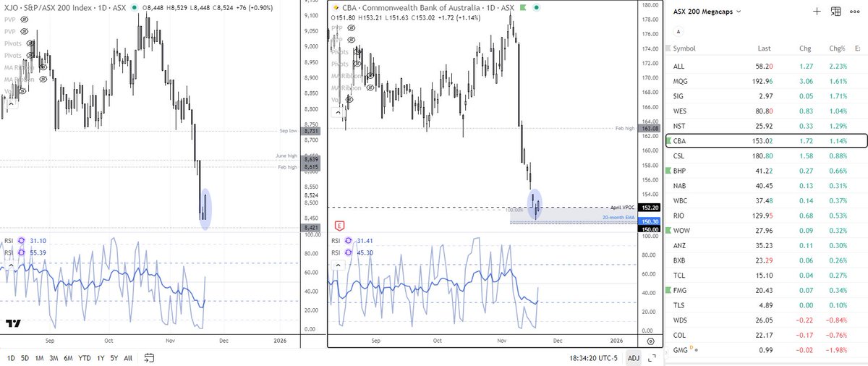Select the 6M time range
868x366 pixels.
click(x=68, y=357)
